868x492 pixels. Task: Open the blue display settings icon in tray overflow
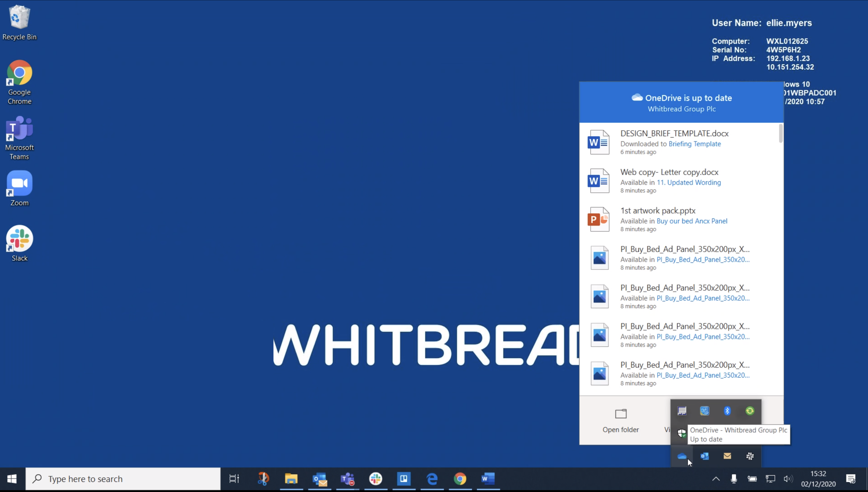704,411
